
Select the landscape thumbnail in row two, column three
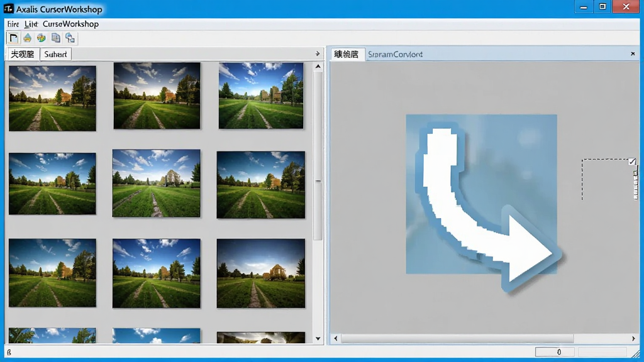pyautogui.click(x=261, y=185)
